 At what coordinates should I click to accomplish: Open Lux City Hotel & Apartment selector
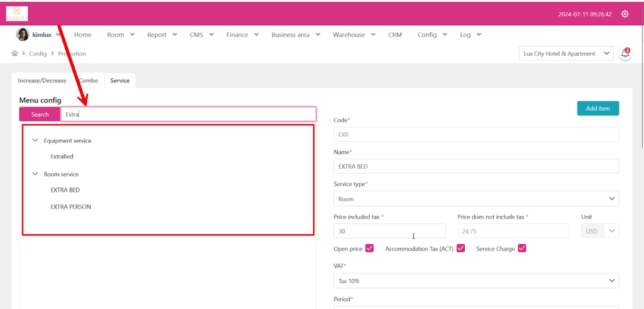tap(566, 53)
